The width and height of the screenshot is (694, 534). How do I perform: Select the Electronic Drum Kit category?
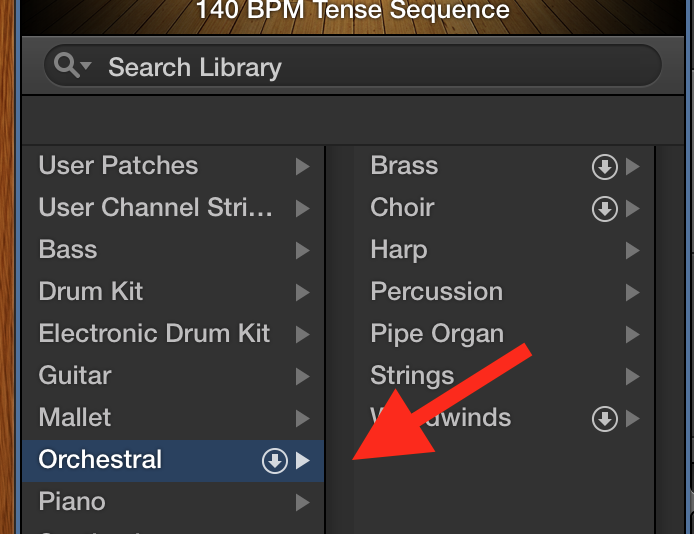tap(154, 333)
